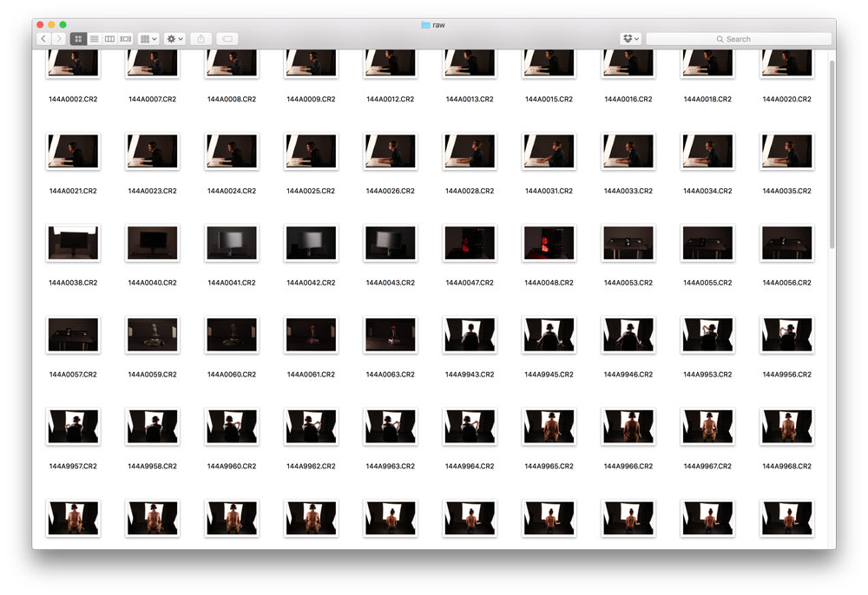The width and height of the screenshot is (868, 595).
Task: Click the raw folder title icon
Action: tap(425, 25)
